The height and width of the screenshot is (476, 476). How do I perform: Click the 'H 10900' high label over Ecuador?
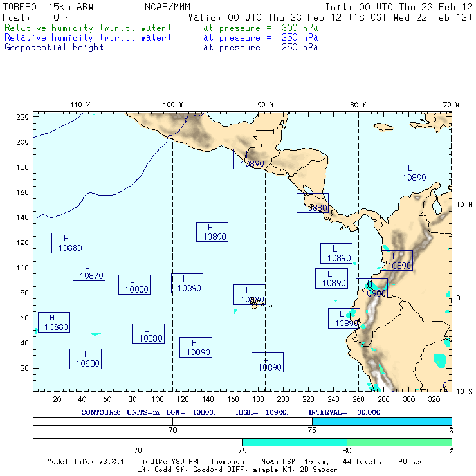pos(372,288)
